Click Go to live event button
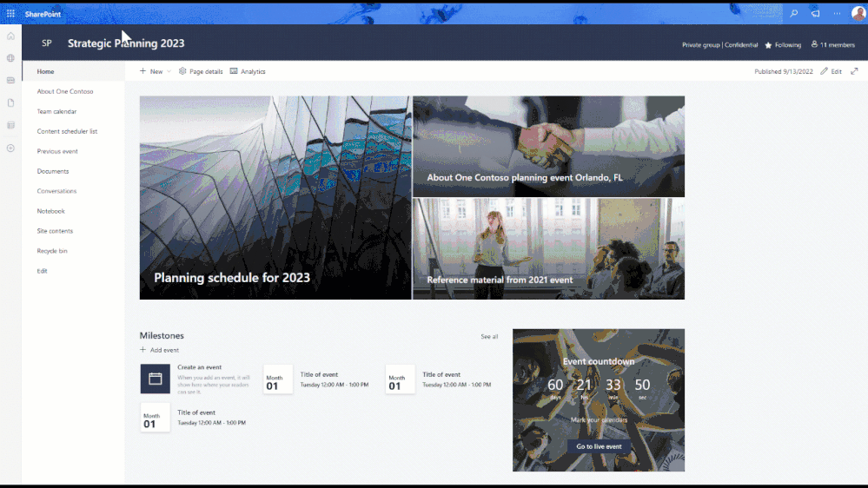 pos(599,446)
